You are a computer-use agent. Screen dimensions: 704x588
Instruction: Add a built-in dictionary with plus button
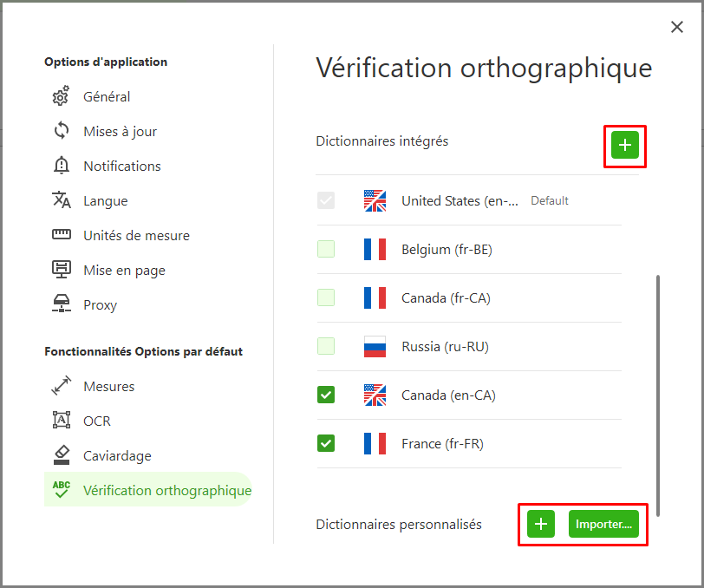624,145
